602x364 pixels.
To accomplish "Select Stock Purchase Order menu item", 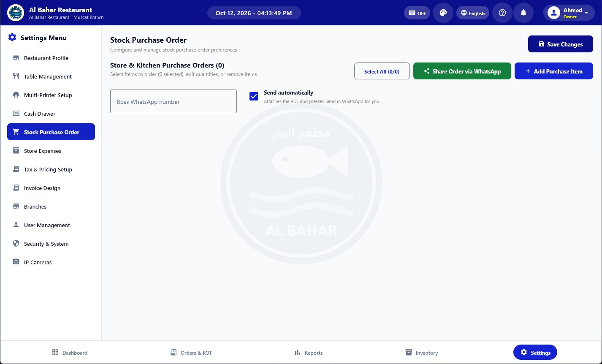I will (51, 132).
